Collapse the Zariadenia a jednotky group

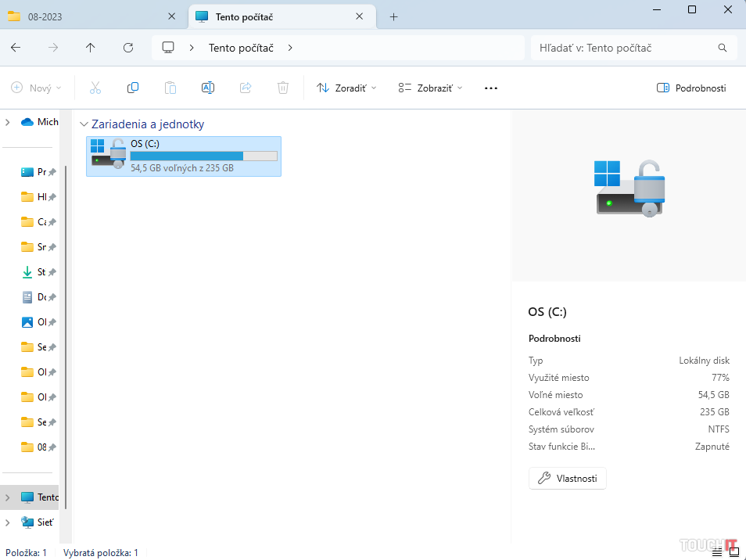tap(84, 124)
